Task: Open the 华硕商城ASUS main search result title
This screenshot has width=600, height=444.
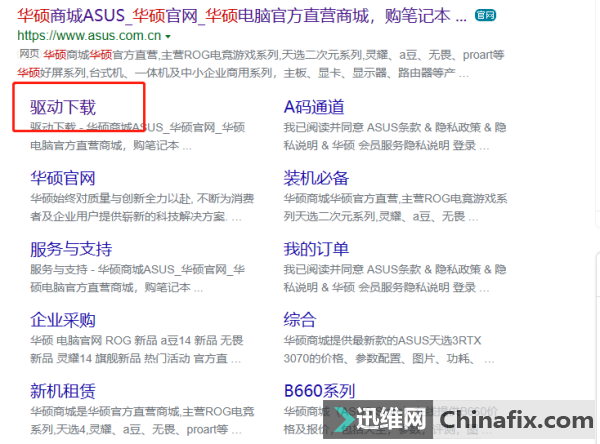Action: coord(242,16)
